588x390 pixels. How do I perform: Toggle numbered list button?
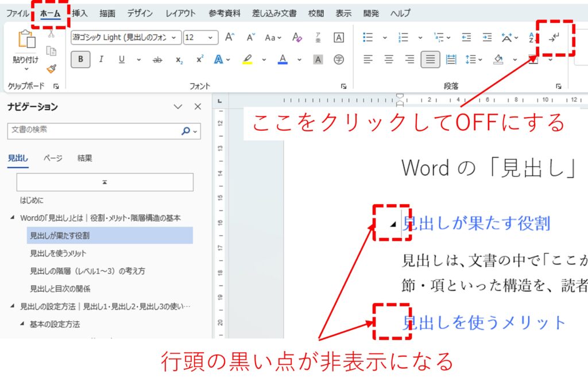[404, 37]
